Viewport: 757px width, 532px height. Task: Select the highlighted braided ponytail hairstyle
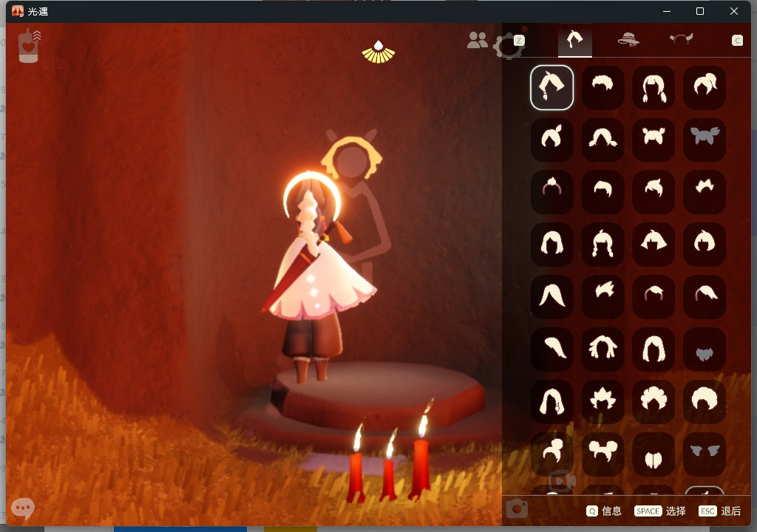[551, 88]
